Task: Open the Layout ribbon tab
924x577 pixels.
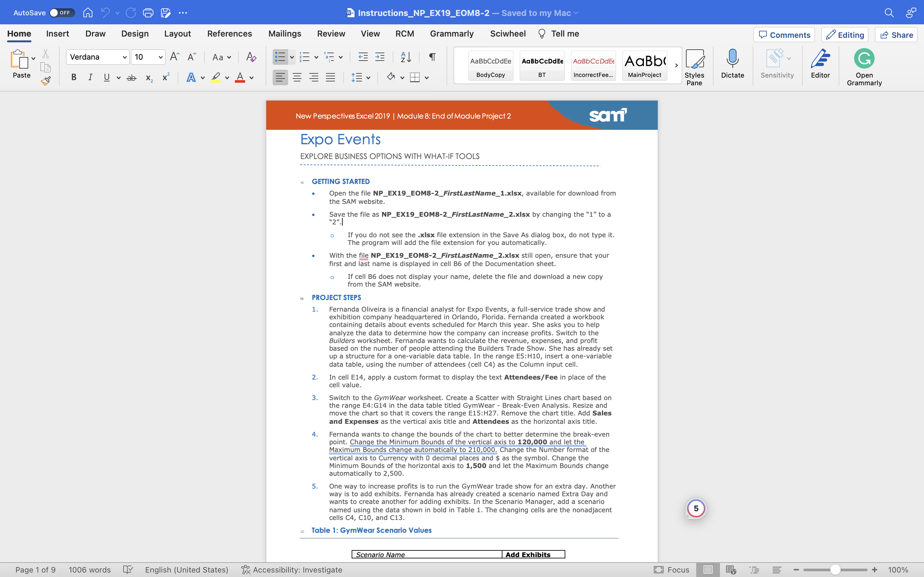Action: click(x=177, y=34)
